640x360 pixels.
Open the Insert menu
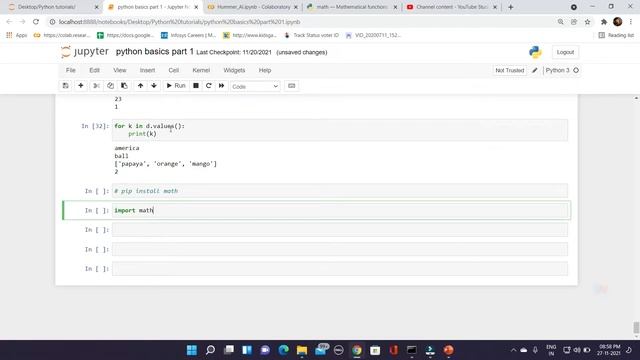pyautogui.click(x=147, y=70)
